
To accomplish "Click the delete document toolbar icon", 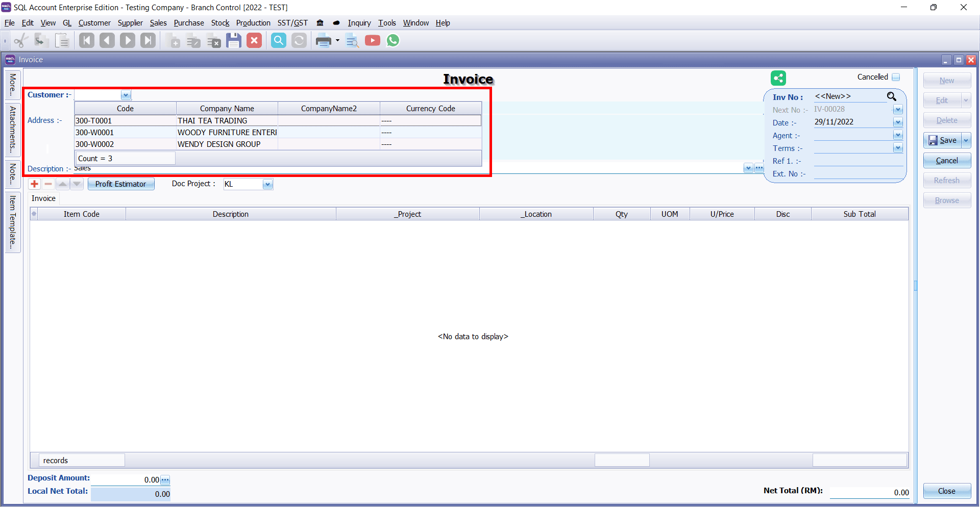I will pyautogui.click(x=214, y=41).
